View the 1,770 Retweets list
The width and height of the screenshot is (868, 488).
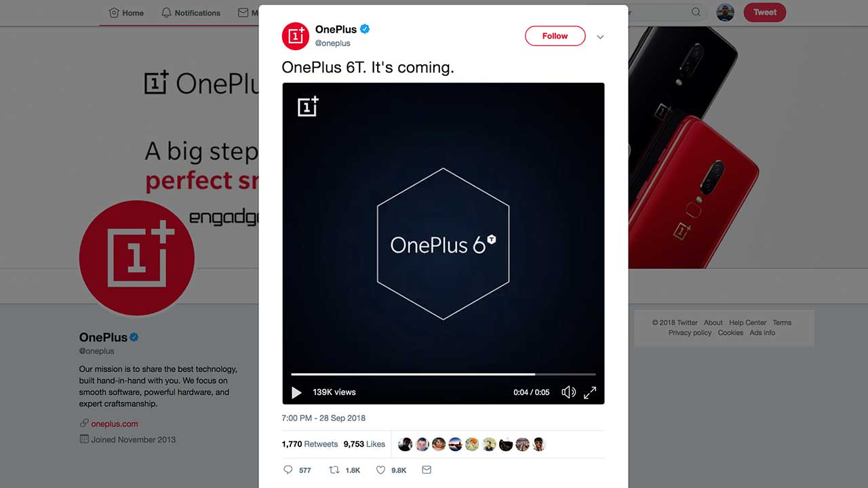click(310, 444)
